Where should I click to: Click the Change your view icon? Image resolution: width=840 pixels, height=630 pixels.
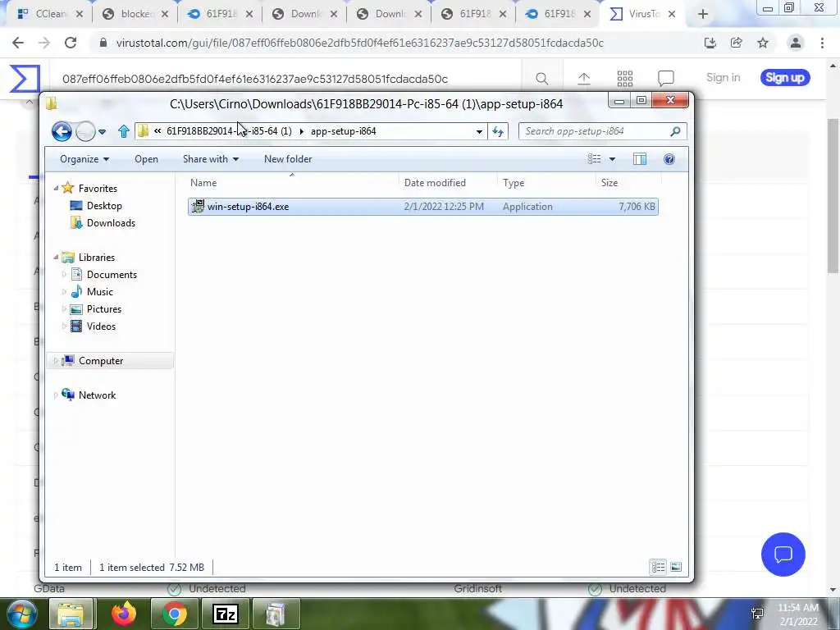(x=594, y=158)
